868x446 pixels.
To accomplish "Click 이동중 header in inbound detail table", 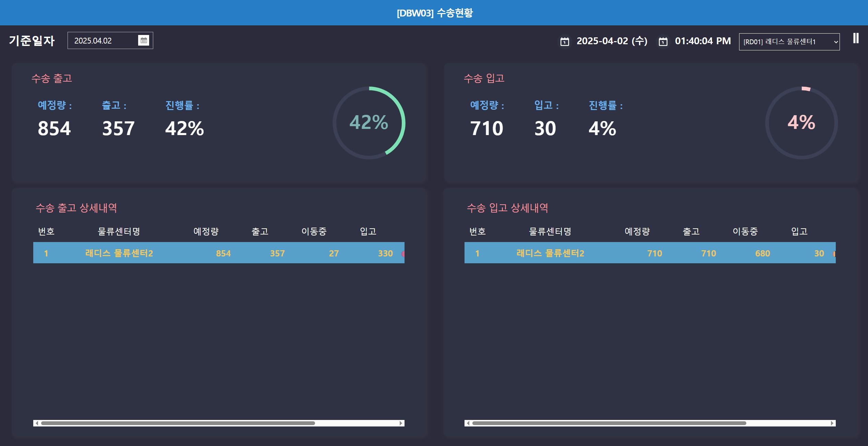I will click(745, 231).
